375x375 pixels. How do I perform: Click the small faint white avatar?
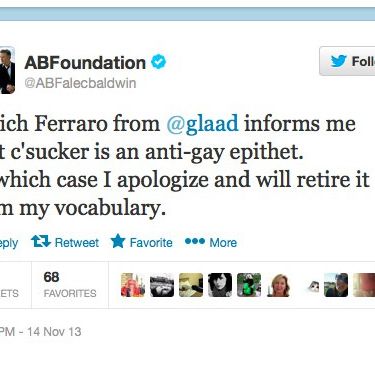313,286
